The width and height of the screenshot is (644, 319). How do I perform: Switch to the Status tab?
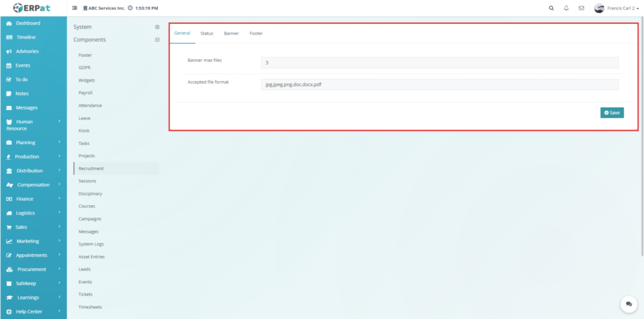207,33
